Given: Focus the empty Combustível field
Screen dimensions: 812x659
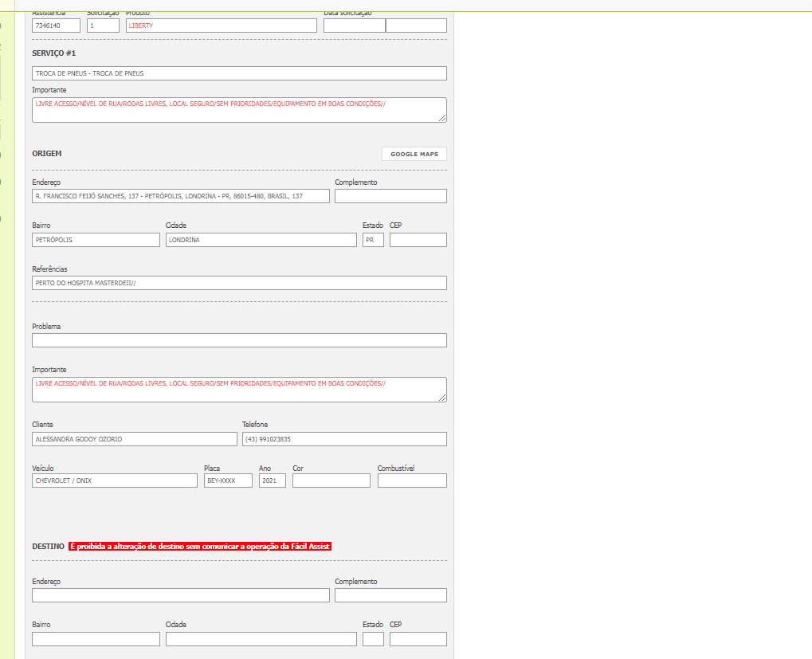Looking at the screenshot, I should [412, 481].
